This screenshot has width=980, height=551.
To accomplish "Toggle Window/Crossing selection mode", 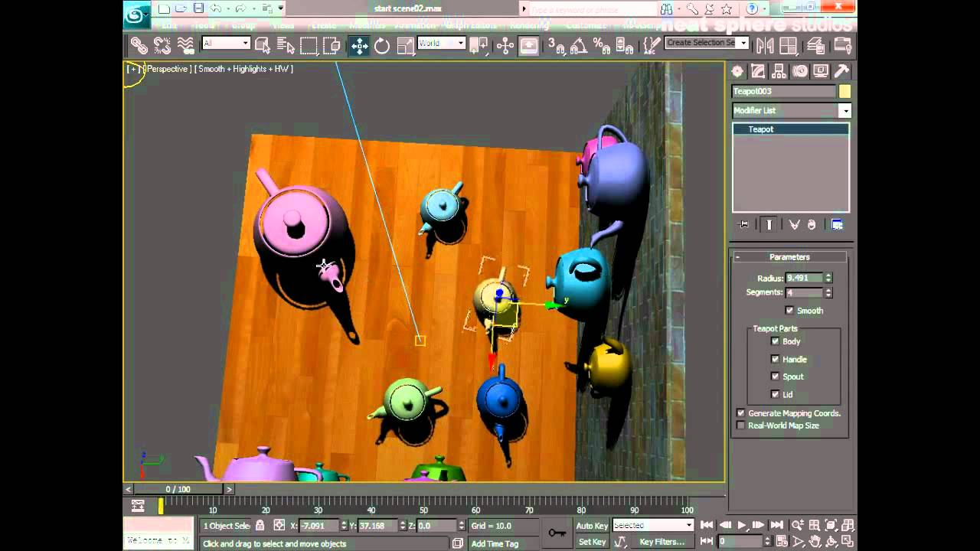I will (332, 46).
